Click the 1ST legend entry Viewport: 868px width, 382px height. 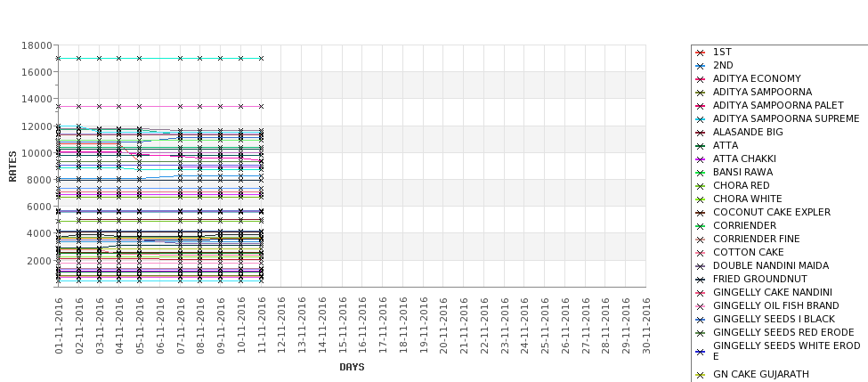pyautogui.click(x=722, y=52)
